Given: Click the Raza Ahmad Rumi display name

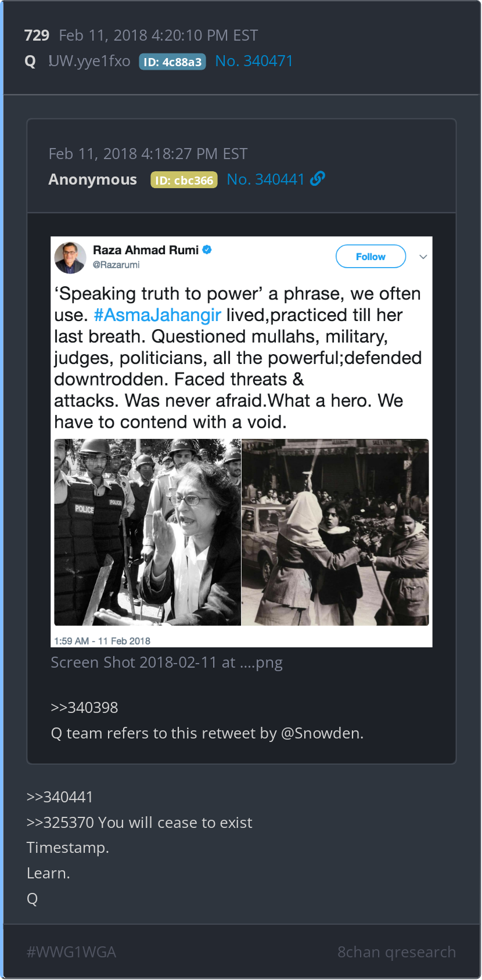Looking at the screenshot, I should 146,250.
